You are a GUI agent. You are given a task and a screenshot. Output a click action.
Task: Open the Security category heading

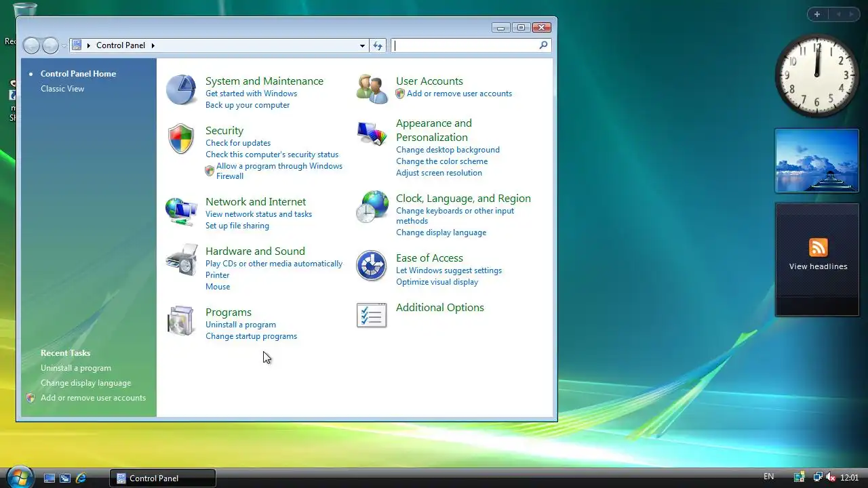[x=224, y=130]
